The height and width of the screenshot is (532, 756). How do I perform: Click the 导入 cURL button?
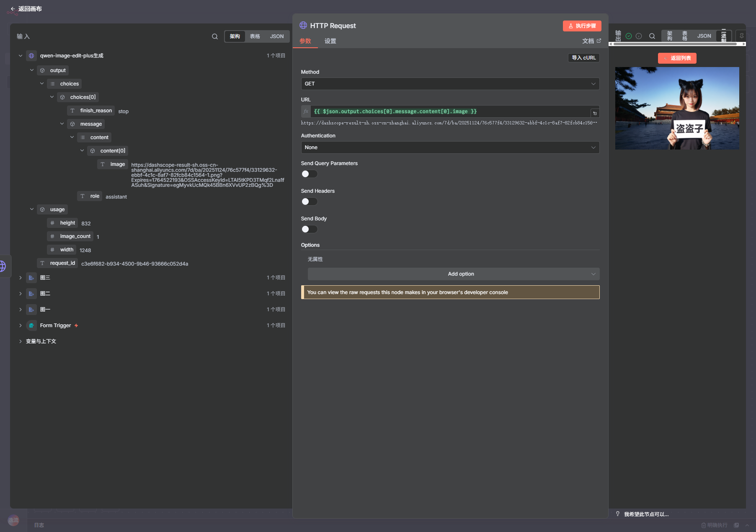coord(583,58)
